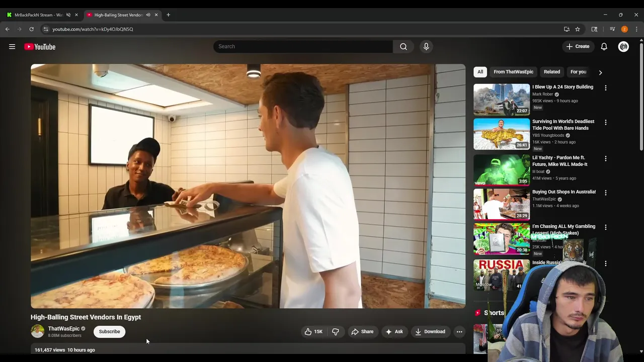The width and height of the screenshot is (644, 362).
Task: Open options for Mark Rober video
Action: click(x=606, y=87)
